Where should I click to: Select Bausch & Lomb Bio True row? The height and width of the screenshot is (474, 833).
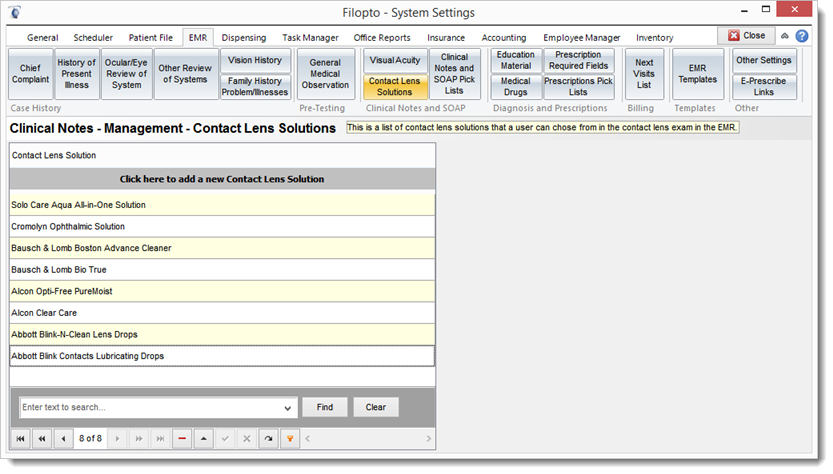[x=222, y=270]
